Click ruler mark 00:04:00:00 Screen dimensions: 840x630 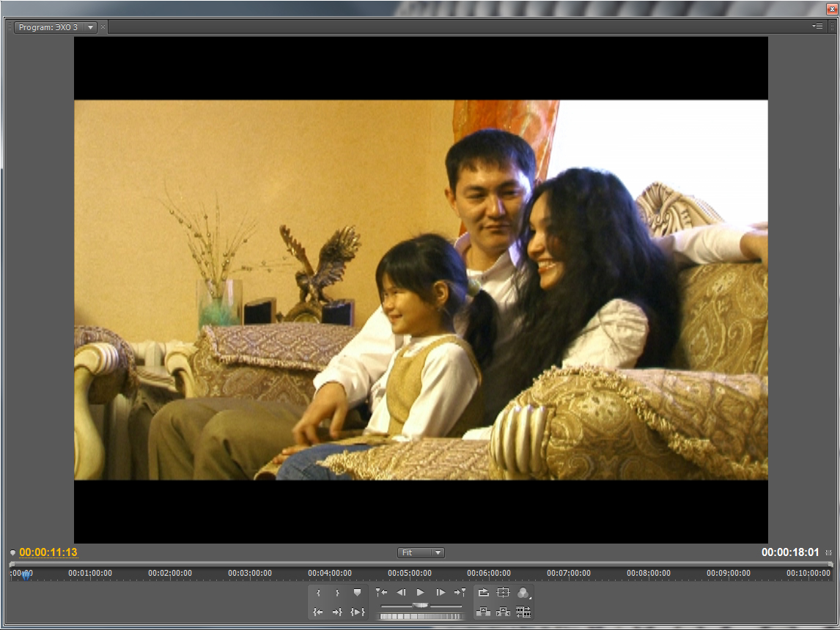329,573
